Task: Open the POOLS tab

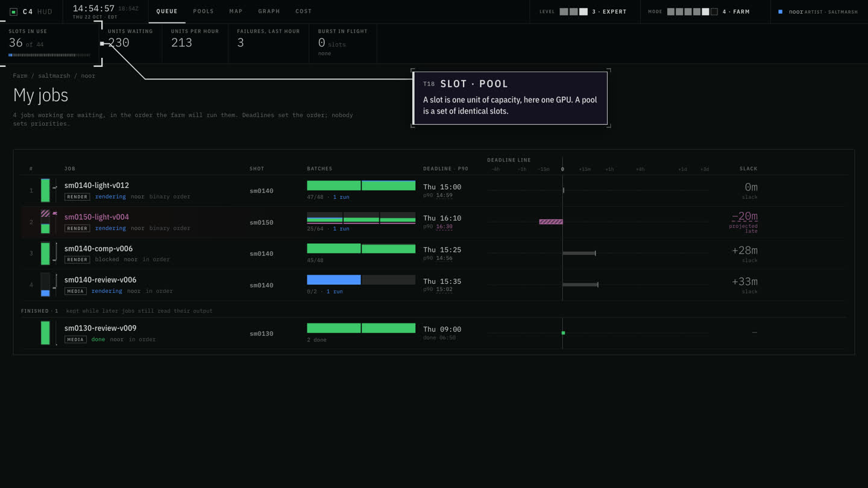Action: click(x=203, y=11)
